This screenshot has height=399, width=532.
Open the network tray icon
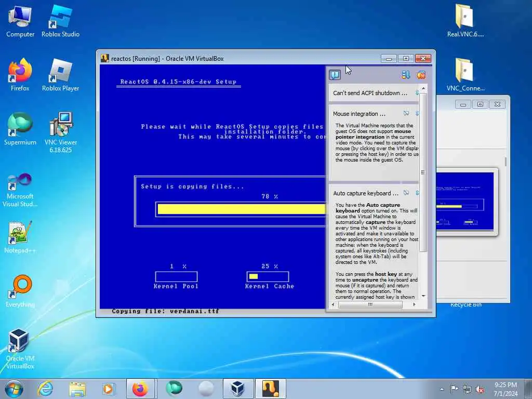point(467,389)
